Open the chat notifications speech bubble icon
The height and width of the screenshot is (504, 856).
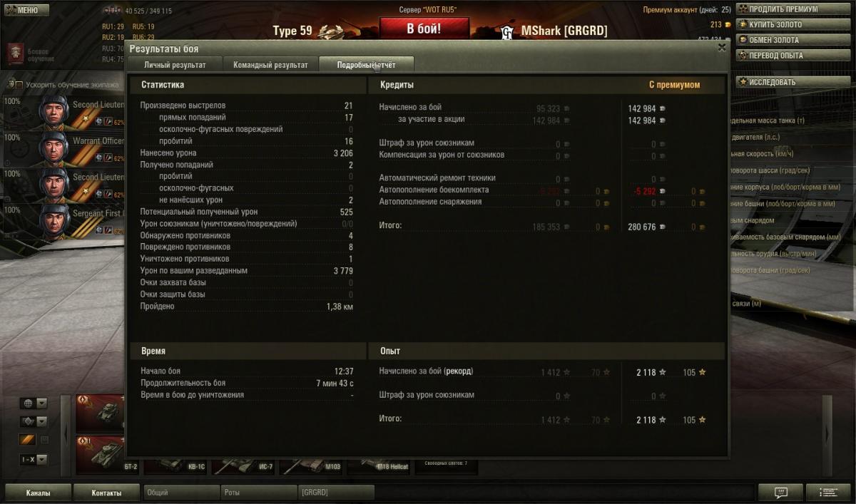[x=780, y=493]
